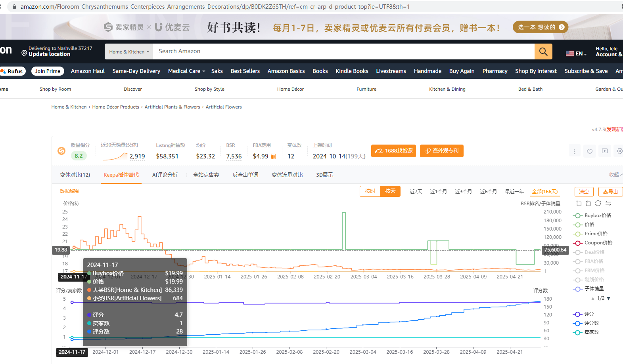
Task: Select the 近6个月 time range
Action: tap(488, 192)
